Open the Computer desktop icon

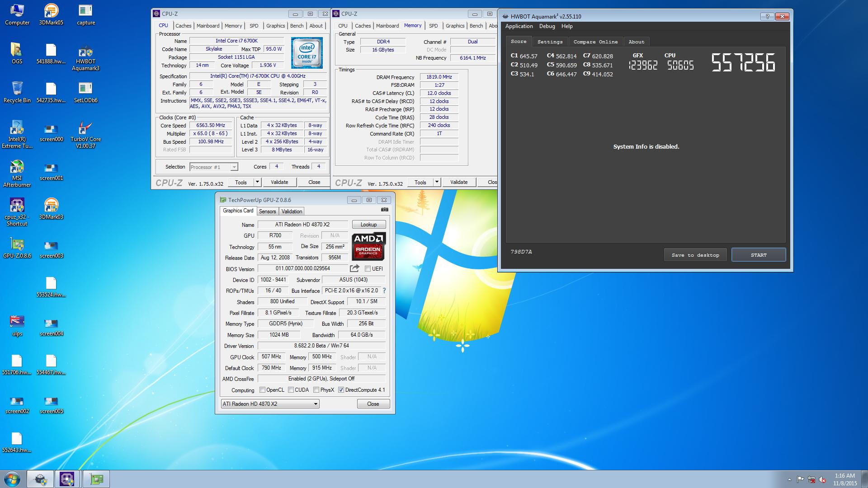point(17,14)
